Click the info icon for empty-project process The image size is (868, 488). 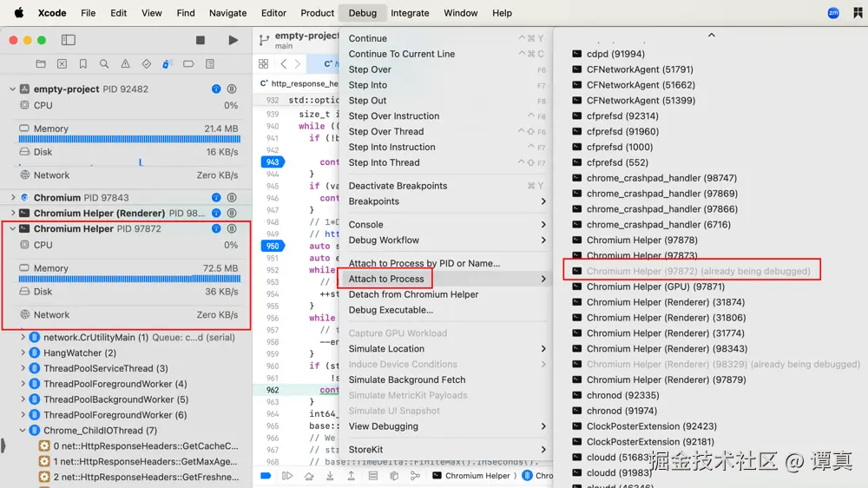216,89
